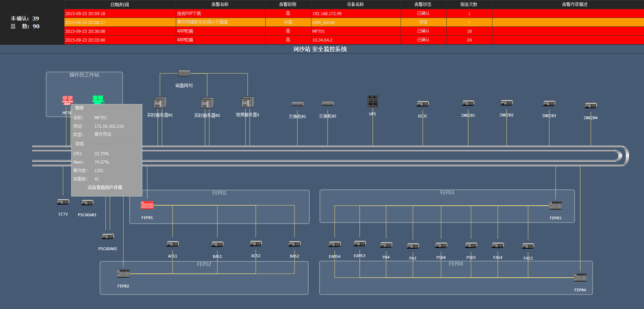Select the PSCADA02 device icon
This screenshot has width=644, height=309.
[x=107, y=236]
